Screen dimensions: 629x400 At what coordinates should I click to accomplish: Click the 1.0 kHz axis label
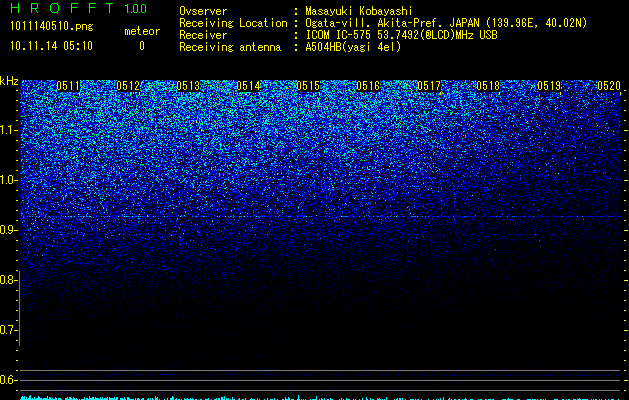7,180
